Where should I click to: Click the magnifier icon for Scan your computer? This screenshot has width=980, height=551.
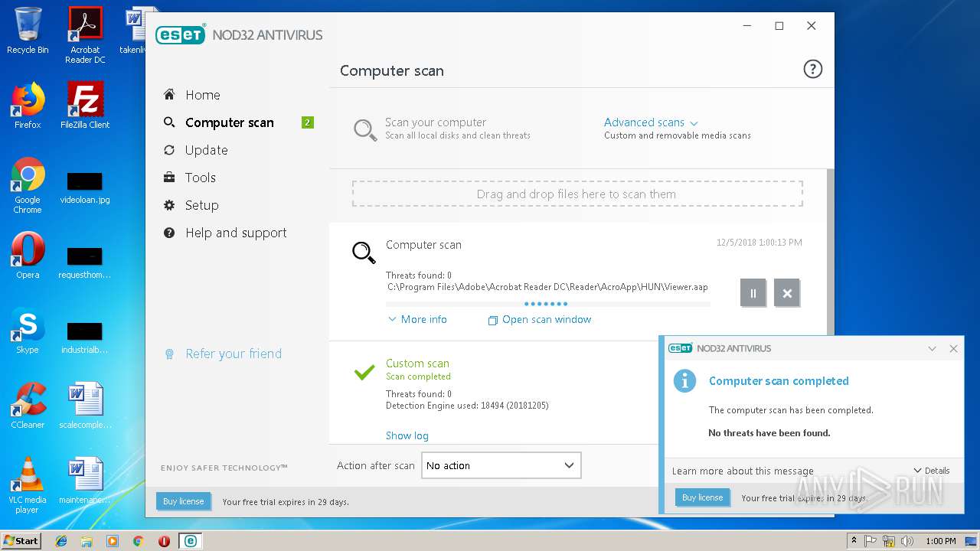pyautogui.click(x=364, y=129)
